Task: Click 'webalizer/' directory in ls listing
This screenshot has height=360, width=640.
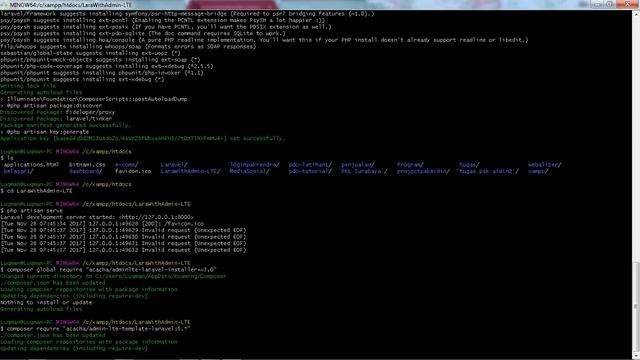Action: point(544,164)
